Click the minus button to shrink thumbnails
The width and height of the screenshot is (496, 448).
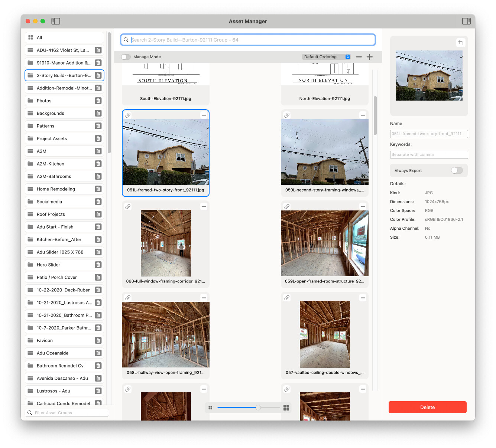(x=359, y=57)
